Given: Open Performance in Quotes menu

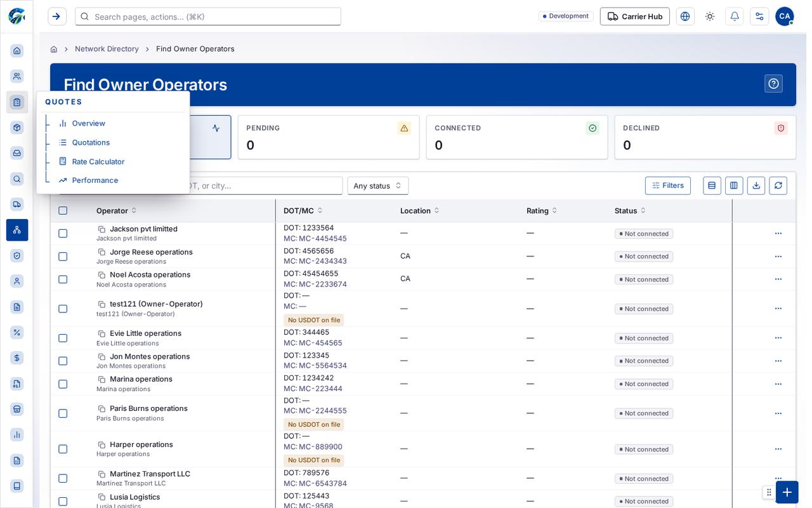Looking at the screenshot, I should (x=95, y=180).
